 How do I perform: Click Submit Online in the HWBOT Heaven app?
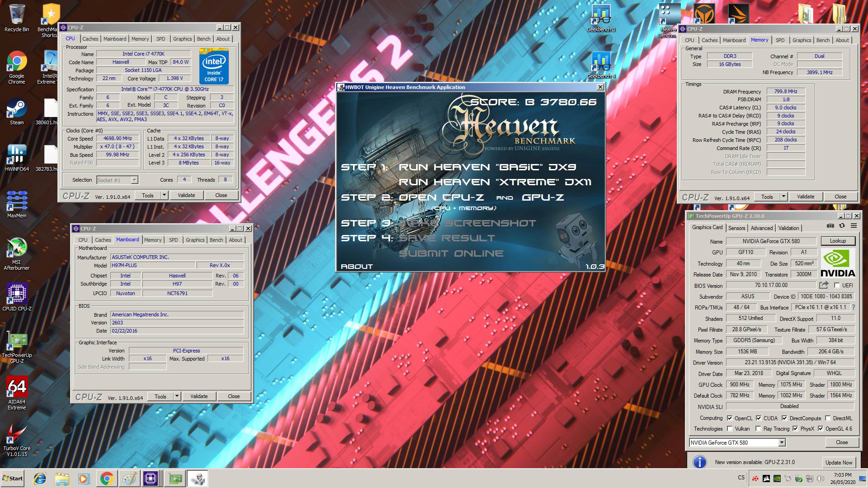[451, 253]
